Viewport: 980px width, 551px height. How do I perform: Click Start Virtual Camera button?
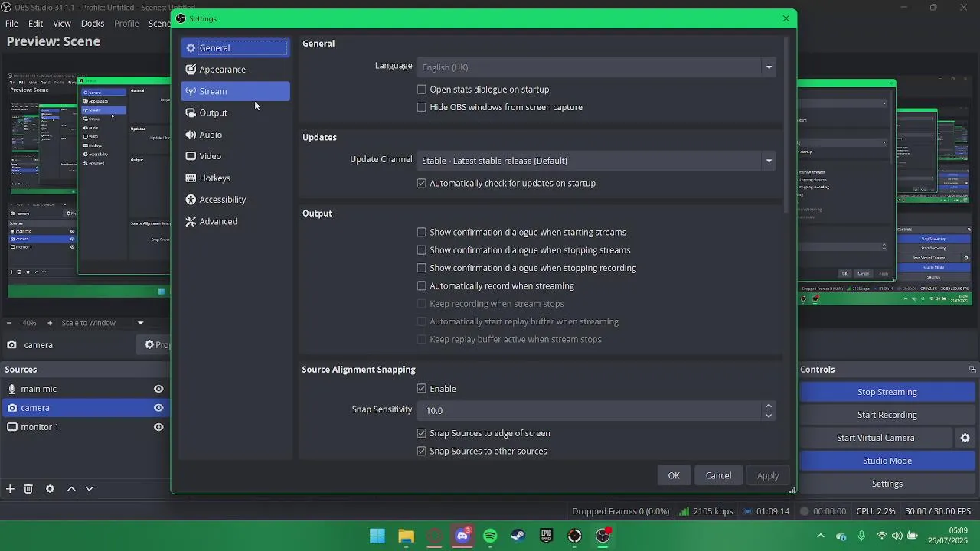[876, 438]
